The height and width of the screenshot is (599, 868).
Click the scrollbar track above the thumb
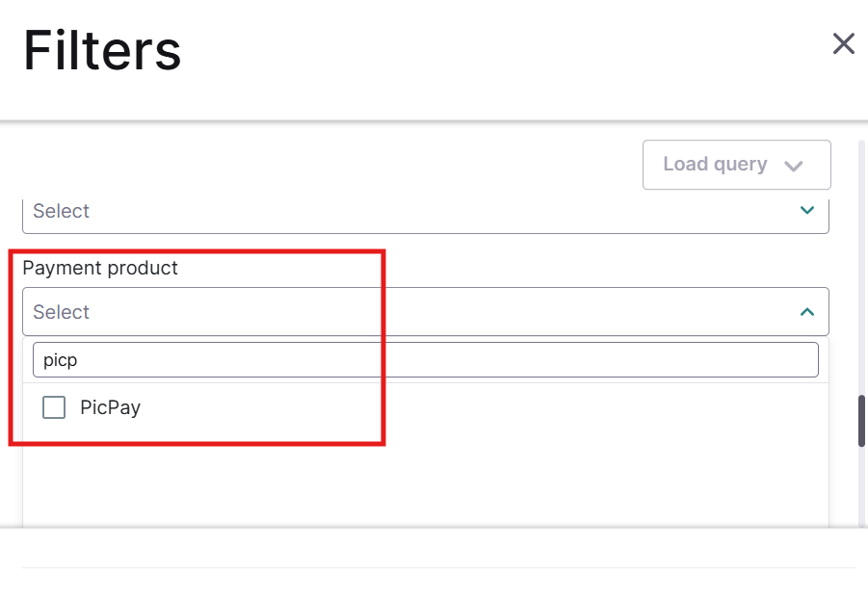pyautogui.click(x=861, y=270)
